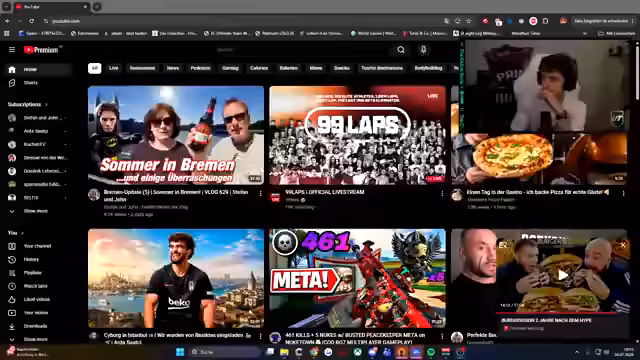Play the miniplayer video
Viewport: 640px width, 360px height.
[x=562, y=275]
